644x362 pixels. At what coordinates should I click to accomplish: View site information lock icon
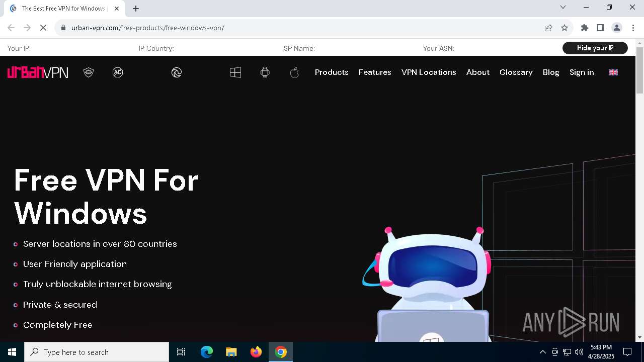pos(63,28)
